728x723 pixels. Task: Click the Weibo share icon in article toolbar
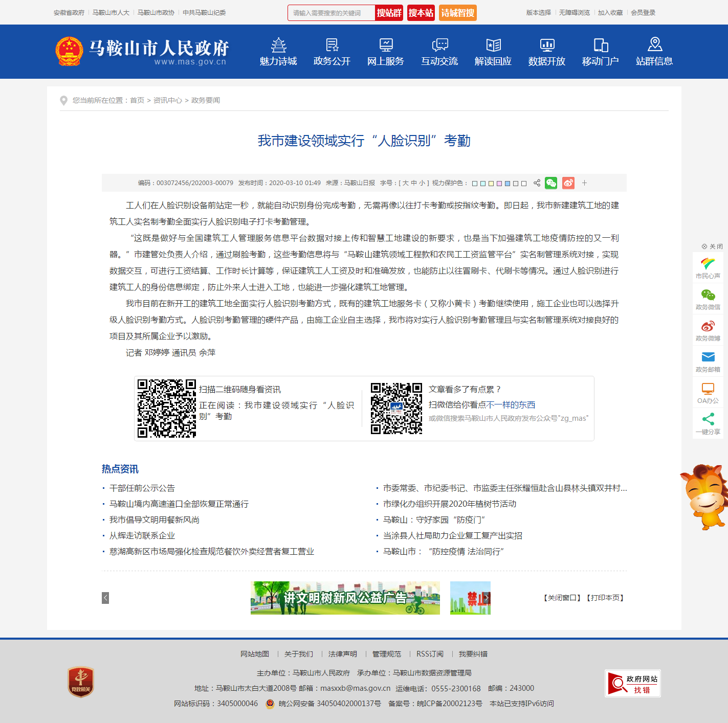pyautogui.click(x=568, y=183)
